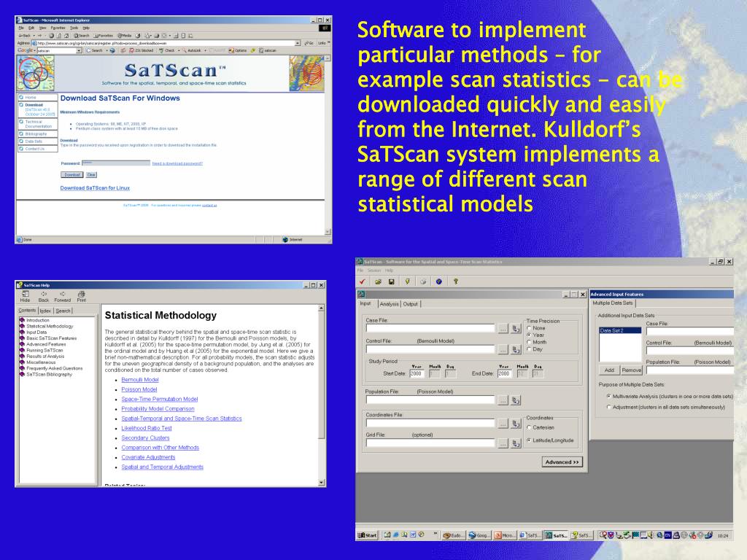Open the IE Back button history dropdown arrow
The height and width of the screenshot is (560, 747).
pyautogui.click(x=34, y=36)
